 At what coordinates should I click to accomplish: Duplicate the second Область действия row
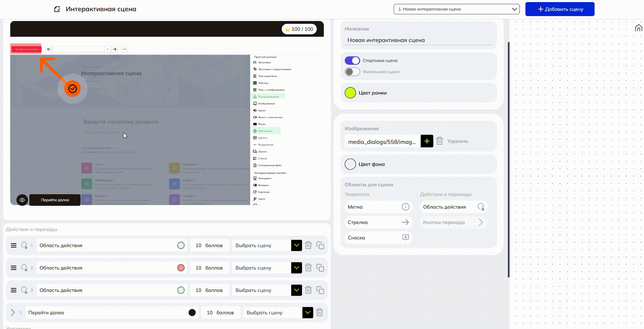[x=320, y=268]
